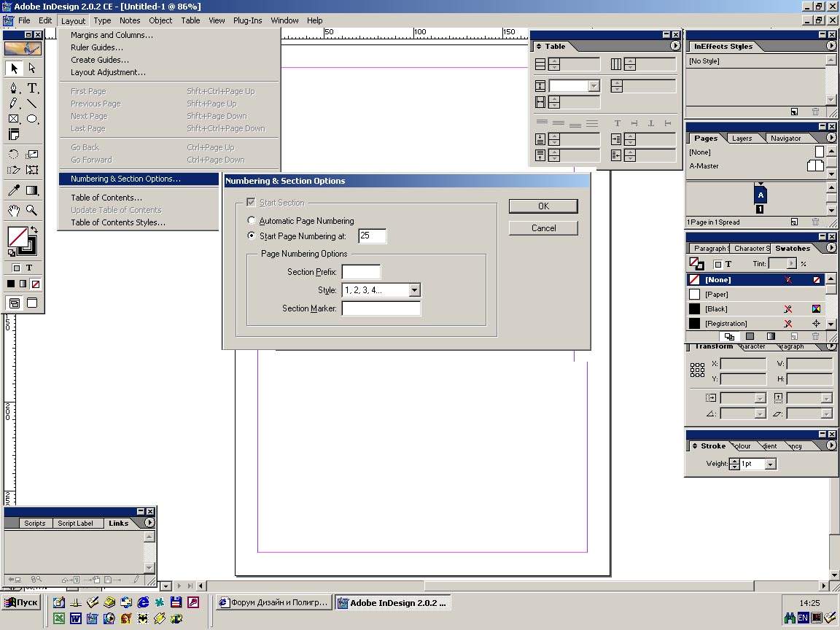This screenshot has width=840, height=630.
Task: Open Internet Explorer from quick launch
Action: pyautogui.click(x=143, y=602)
